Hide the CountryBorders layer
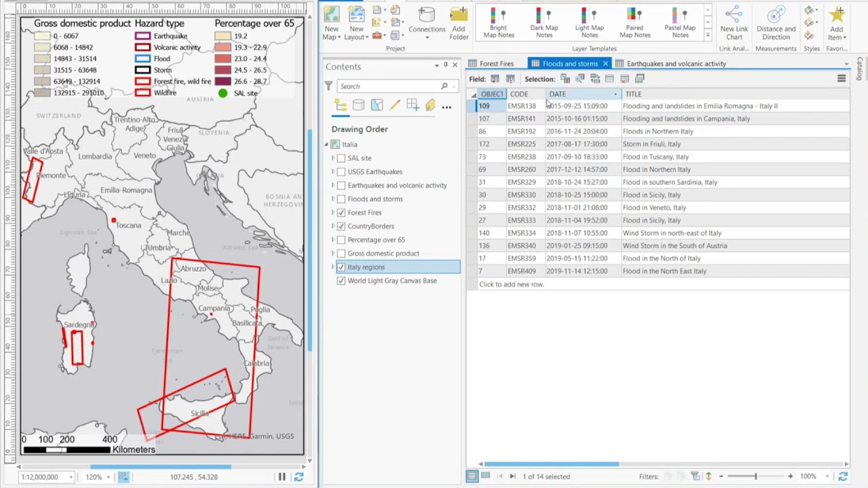Viewport: 868px width, 488px height. point(341,226)
